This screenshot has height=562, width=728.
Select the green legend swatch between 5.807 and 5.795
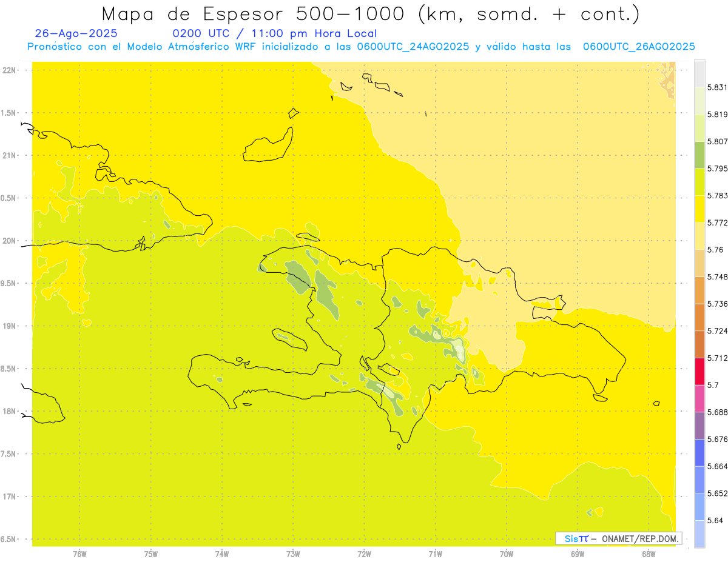[699, 155]
